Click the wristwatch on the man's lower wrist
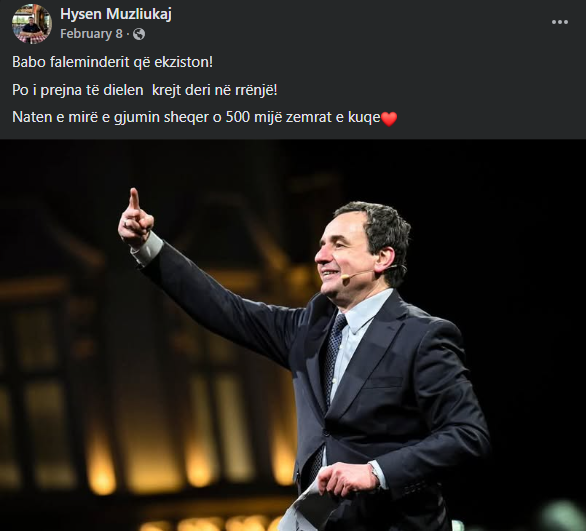 point(374,471)
